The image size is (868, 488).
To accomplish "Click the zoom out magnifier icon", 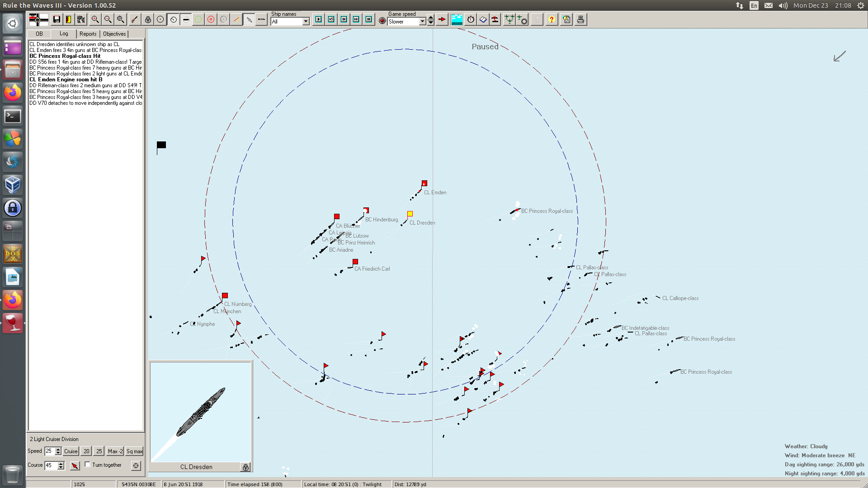I will coord(108,19).
